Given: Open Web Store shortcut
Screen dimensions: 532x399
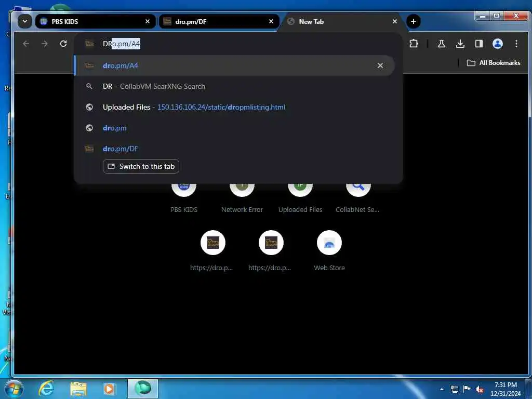Looking at the screenshot, I should coord(329,250).
